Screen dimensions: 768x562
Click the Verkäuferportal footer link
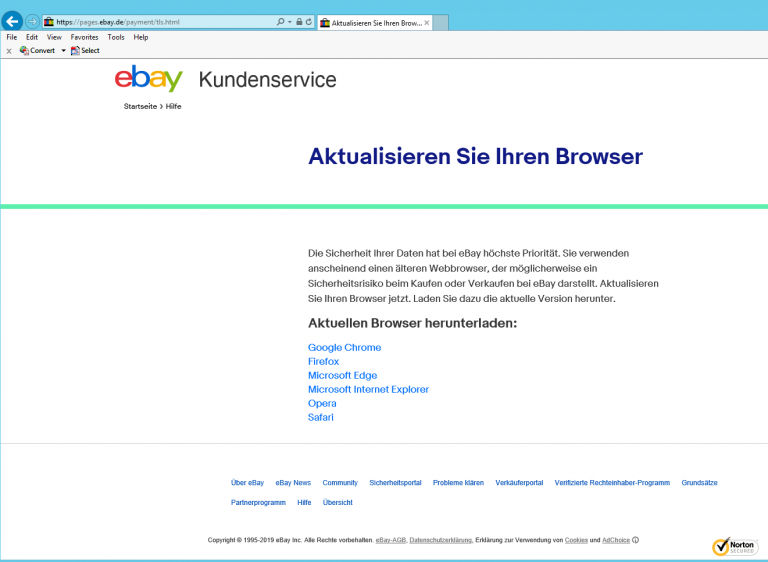(519, 483)
